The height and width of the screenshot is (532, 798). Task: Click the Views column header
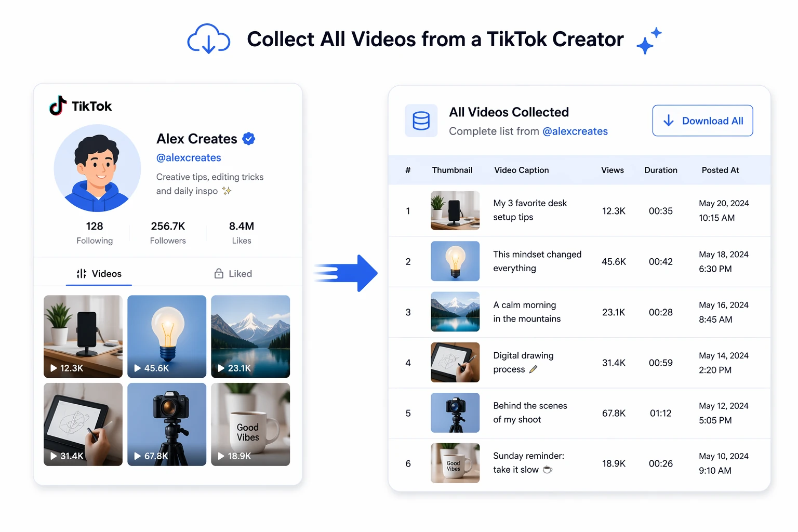(613, 170)
